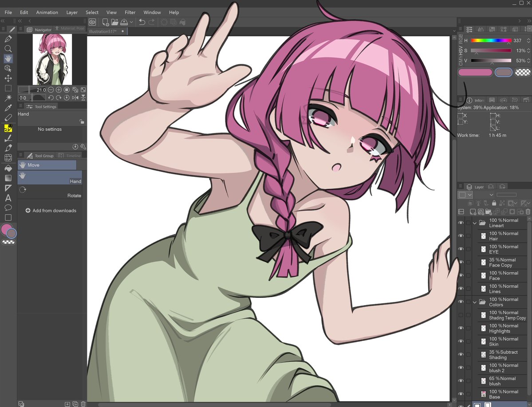The height and width of the screenshot is (407, 532).
Task: Select the Pen tool in the toolbar
Action: point(8,39)
